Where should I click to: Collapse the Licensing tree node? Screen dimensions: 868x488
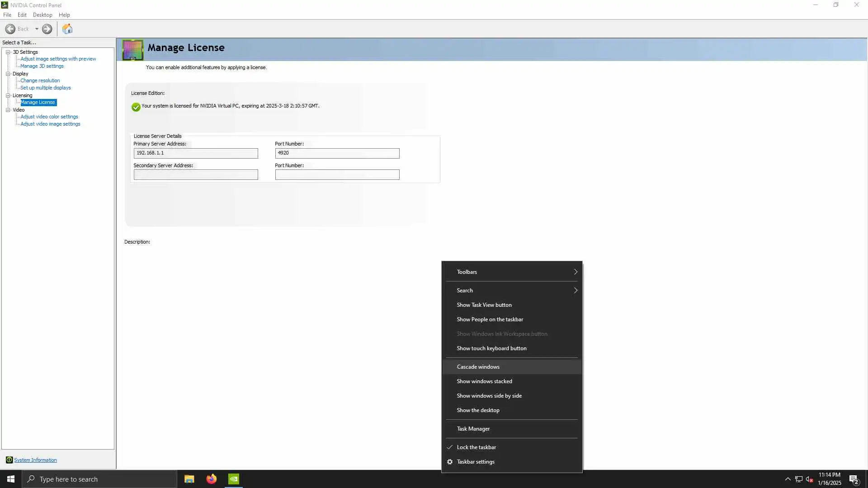point(8,95)
